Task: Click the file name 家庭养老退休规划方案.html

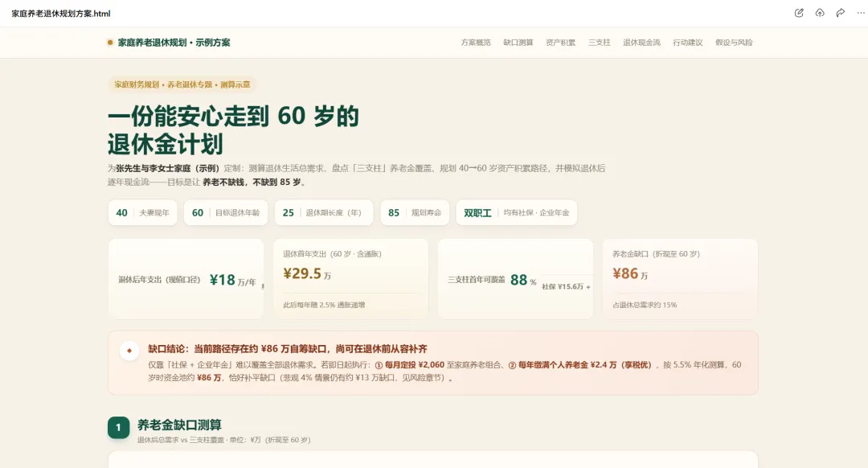Action: click(61, 14)
